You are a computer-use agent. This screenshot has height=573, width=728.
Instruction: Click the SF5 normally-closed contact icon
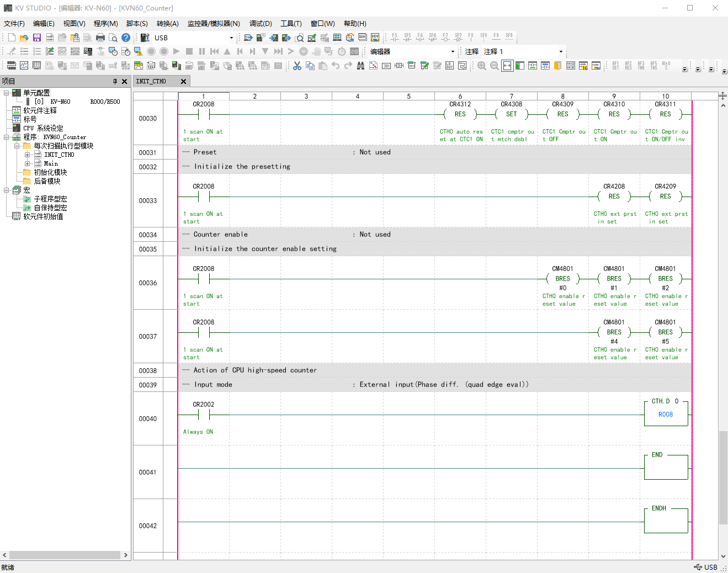click(x=407, y=37)
